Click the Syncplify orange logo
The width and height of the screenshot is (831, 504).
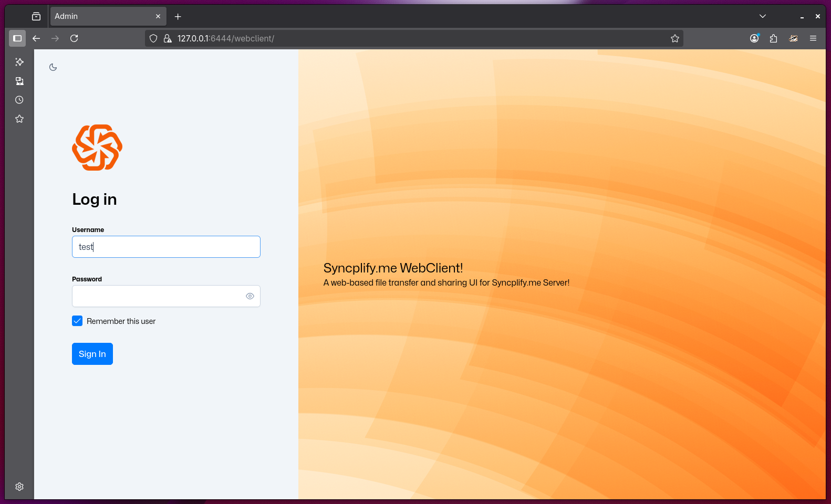[x=97, y=148]
